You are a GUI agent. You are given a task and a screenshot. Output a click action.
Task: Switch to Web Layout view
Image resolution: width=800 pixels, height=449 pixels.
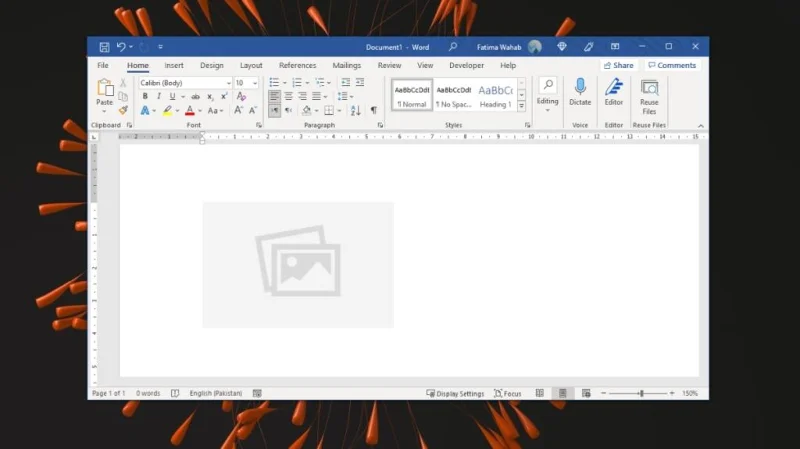(586, 393)
